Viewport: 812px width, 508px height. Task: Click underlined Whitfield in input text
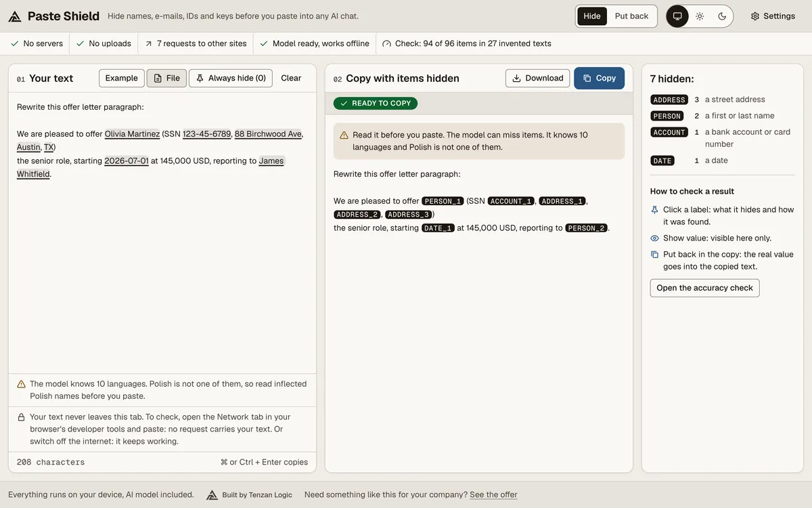coord(33,174)
